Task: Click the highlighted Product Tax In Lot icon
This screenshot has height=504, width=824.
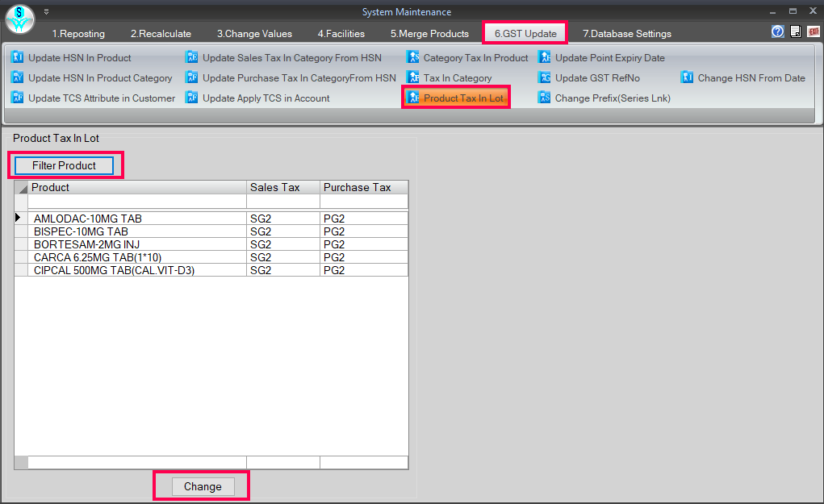Action: point(413,98)
